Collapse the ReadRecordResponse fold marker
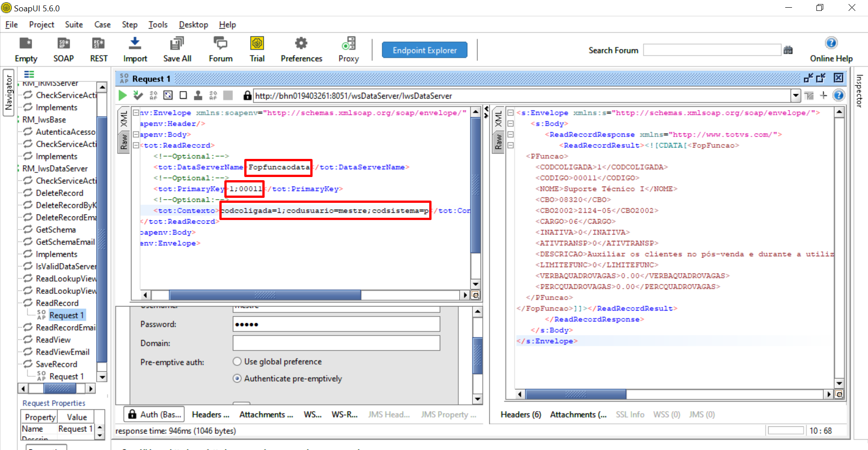Image resolution: width=868 pixels, height=450 pixels. [x=511, y=134]
